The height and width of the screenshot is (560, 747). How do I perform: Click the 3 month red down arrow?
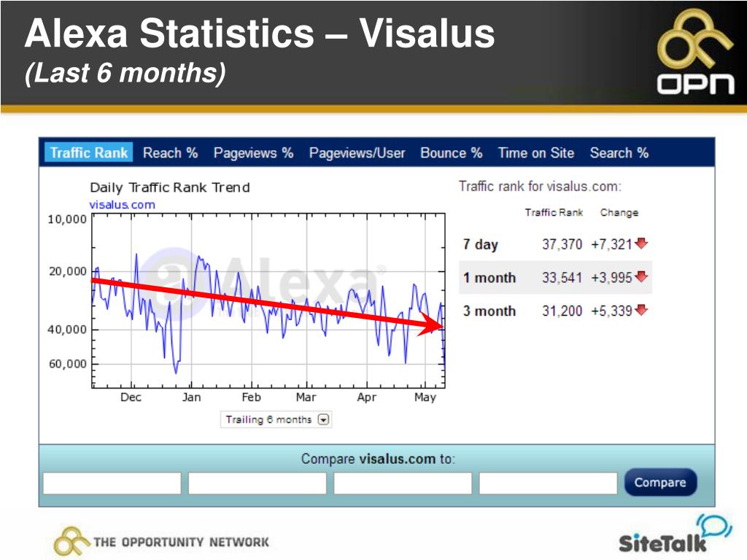coord(641,310)
